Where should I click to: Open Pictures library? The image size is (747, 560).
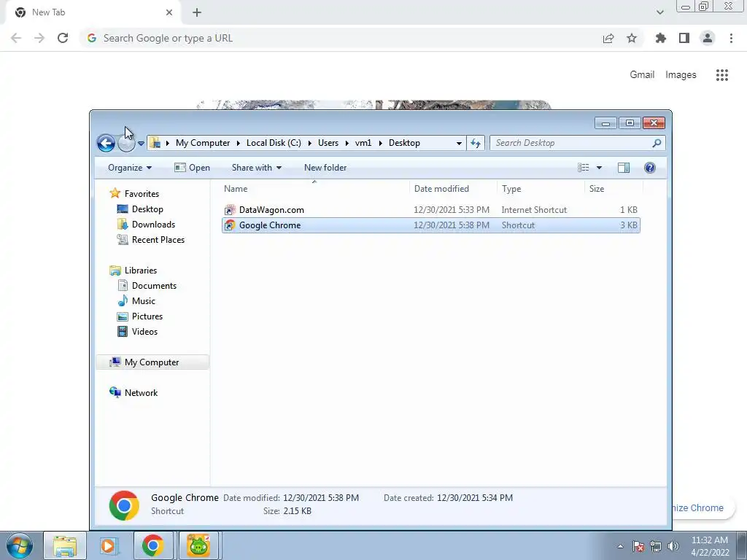(147, 316)
